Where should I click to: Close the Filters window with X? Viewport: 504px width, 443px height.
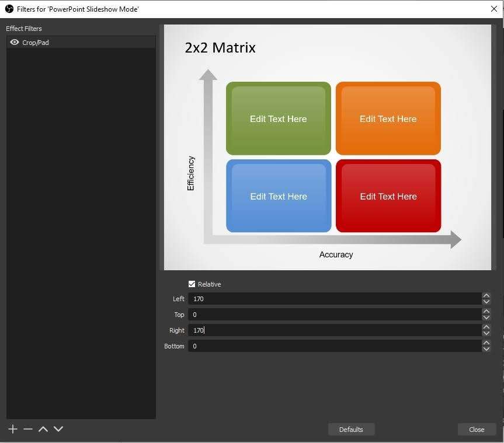494,9
